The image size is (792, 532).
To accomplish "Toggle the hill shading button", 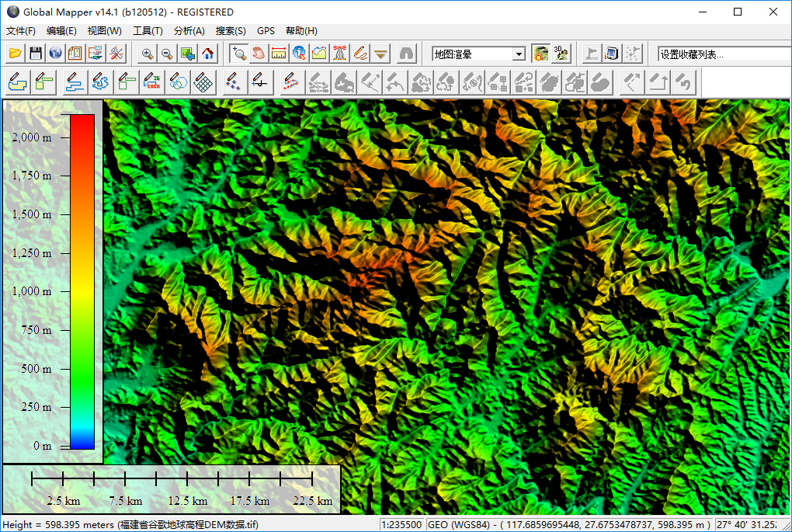I will coord(541,54).
